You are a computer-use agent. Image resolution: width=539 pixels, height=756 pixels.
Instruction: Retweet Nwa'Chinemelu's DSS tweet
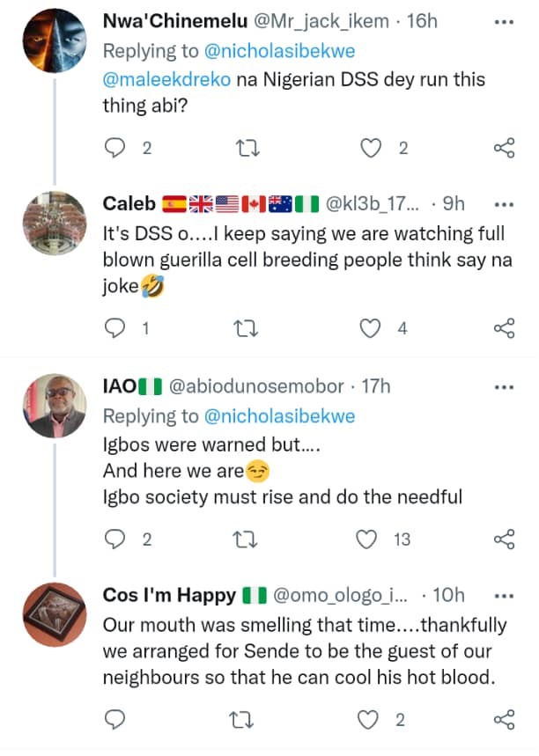pyautogui.click(x=251, y=149)
